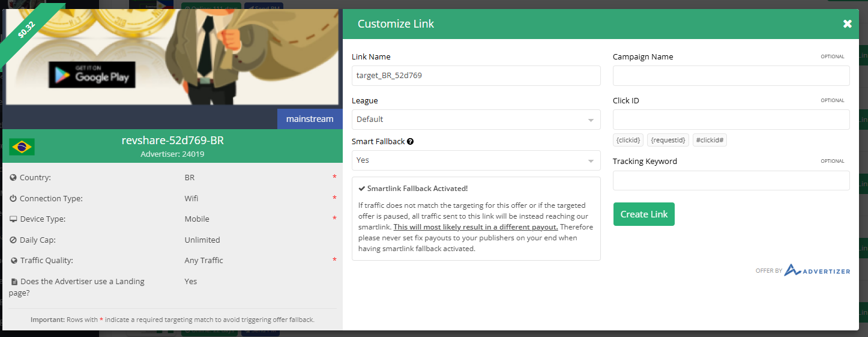The image size is (868, 337).
Task: Click the Advertizer logo
Action: click(817, 270)
